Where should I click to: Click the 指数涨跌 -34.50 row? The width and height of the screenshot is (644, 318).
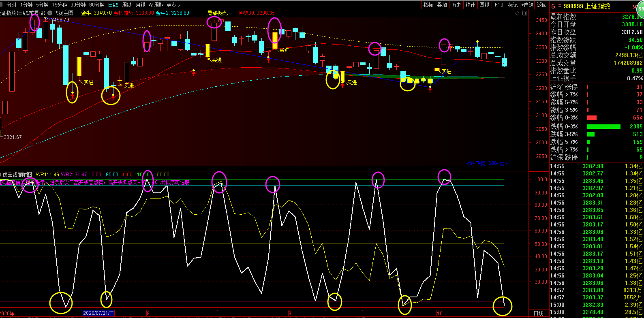pyautogui.click(x=597, y=40)
